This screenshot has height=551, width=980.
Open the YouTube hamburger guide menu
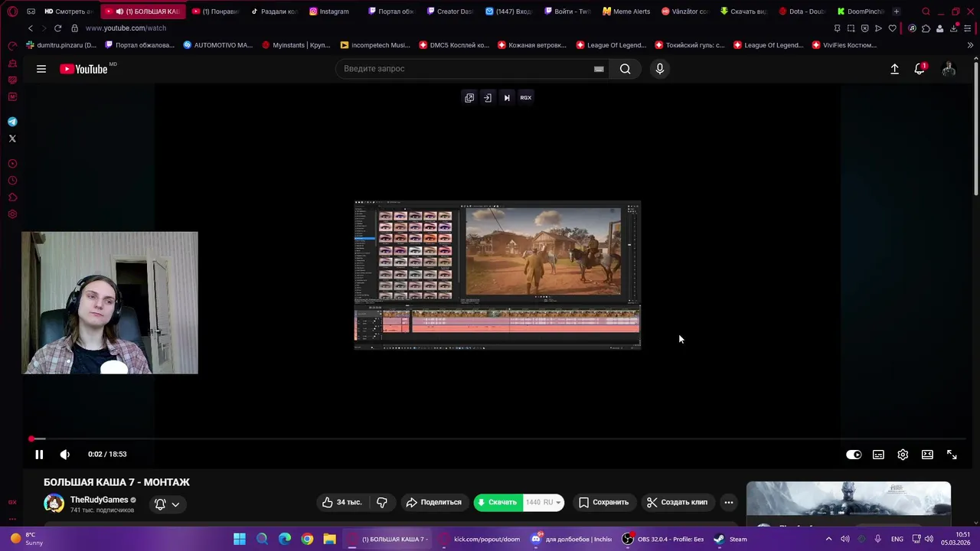tap(41, 69)
